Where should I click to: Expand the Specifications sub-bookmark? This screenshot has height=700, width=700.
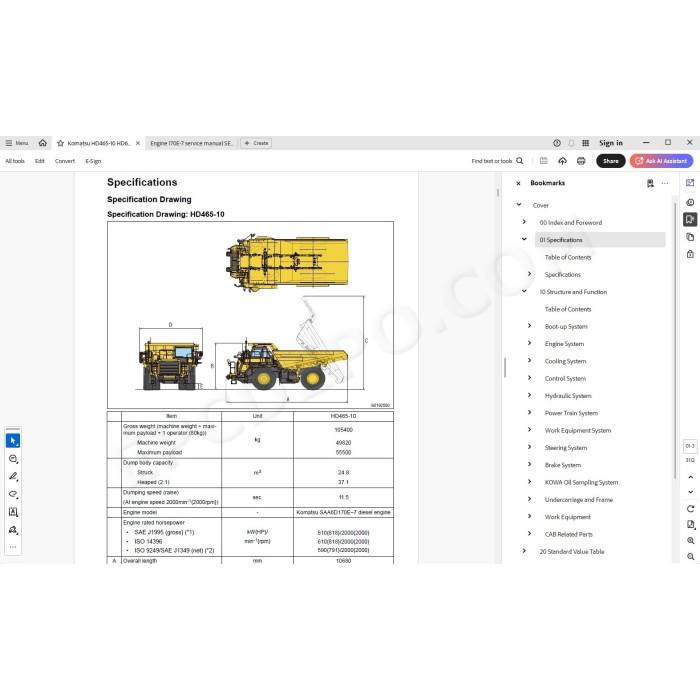tap(529, 274)
